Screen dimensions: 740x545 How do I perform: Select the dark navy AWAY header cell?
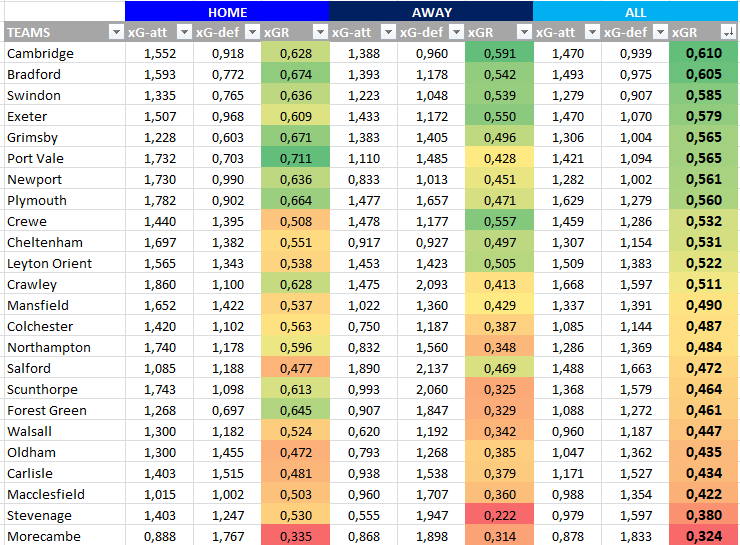(x=431, y=11)
